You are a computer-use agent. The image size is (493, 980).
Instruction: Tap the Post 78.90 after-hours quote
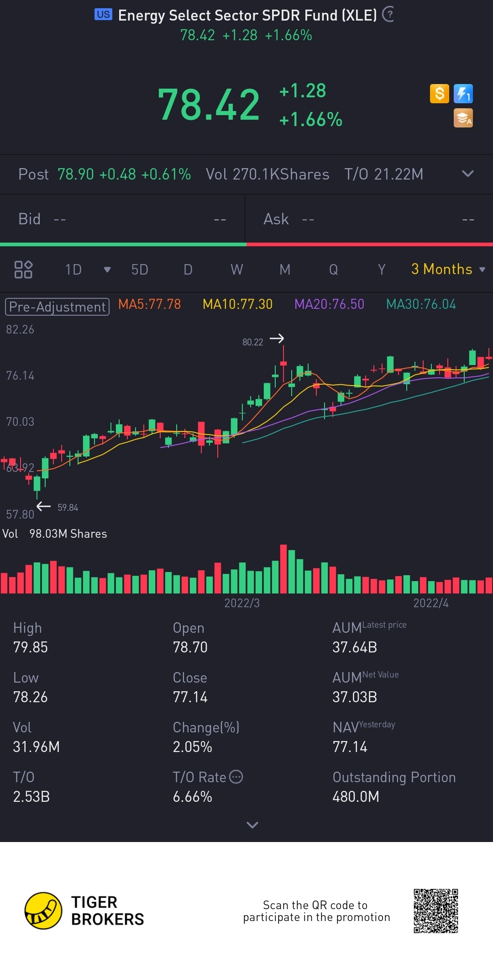105,174
